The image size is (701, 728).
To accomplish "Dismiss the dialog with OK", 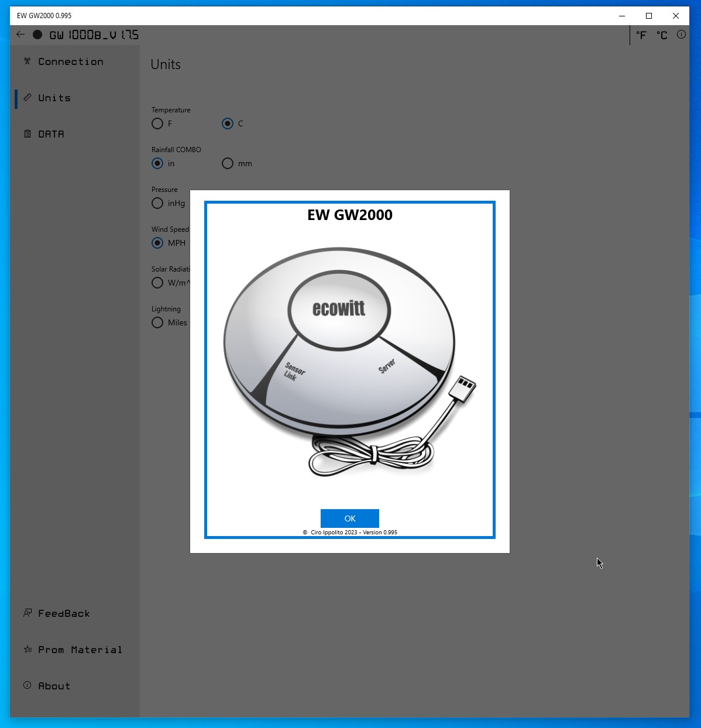I will (349, 518).
